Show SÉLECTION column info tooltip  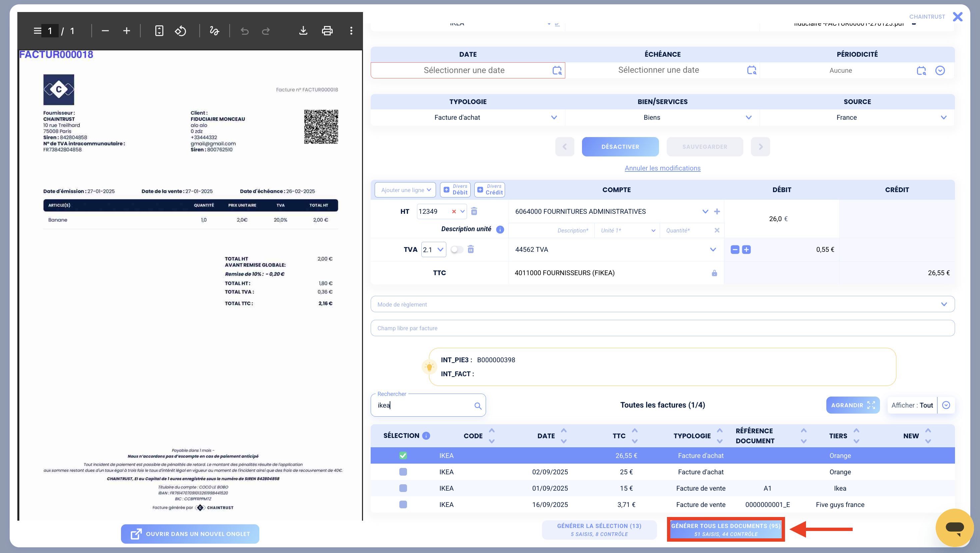coord(426,436)
